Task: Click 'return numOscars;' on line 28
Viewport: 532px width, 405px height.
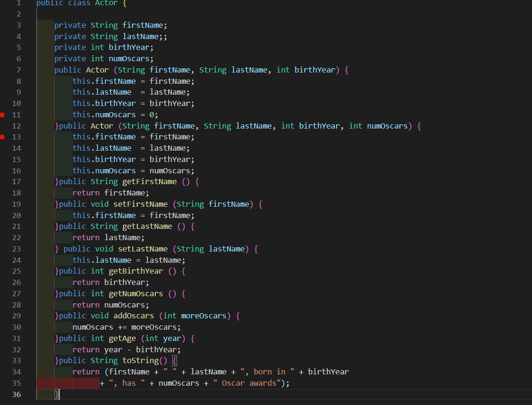Action: pos(111,305)
